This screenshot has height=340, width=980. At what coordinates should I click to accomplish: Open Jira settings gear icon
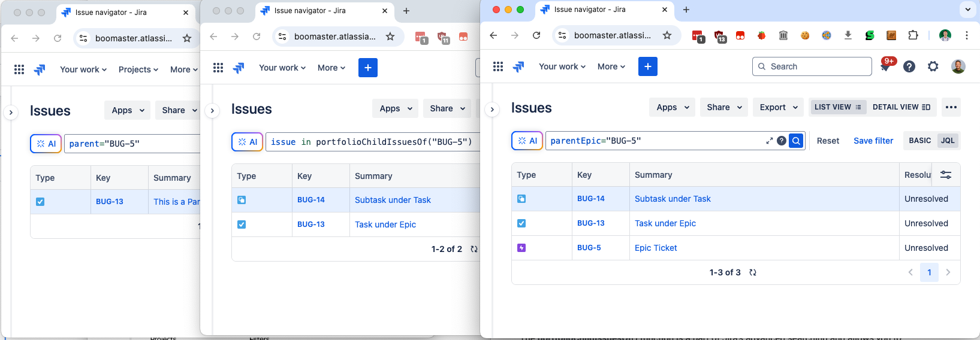(x=933, y=66)
